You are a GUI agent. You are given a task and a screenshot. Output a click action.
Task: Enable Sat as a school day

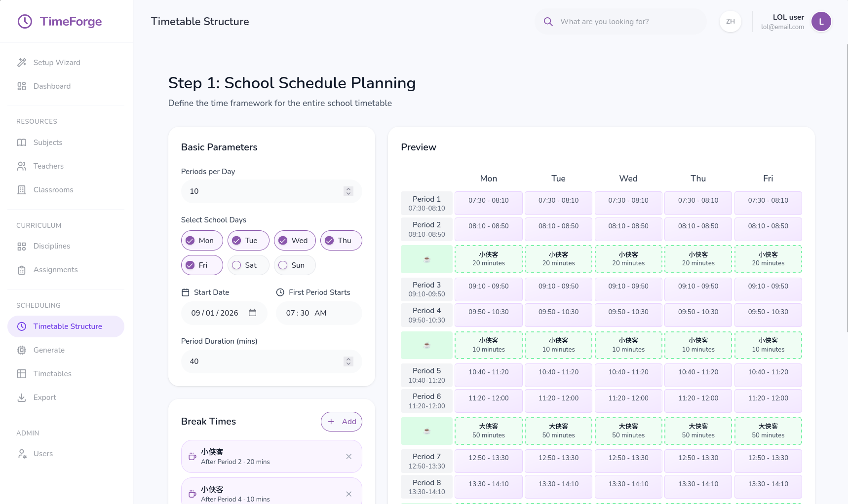248,265
